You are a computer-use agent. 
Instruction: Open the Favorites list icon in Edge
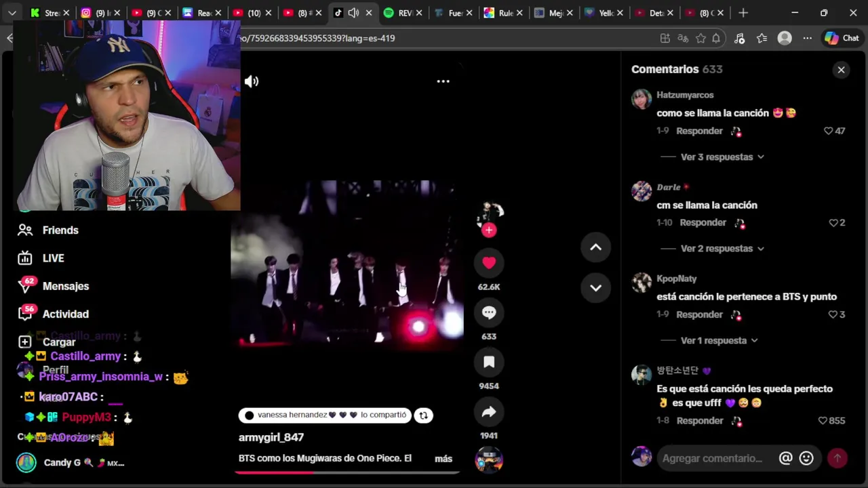pos(762,39)
